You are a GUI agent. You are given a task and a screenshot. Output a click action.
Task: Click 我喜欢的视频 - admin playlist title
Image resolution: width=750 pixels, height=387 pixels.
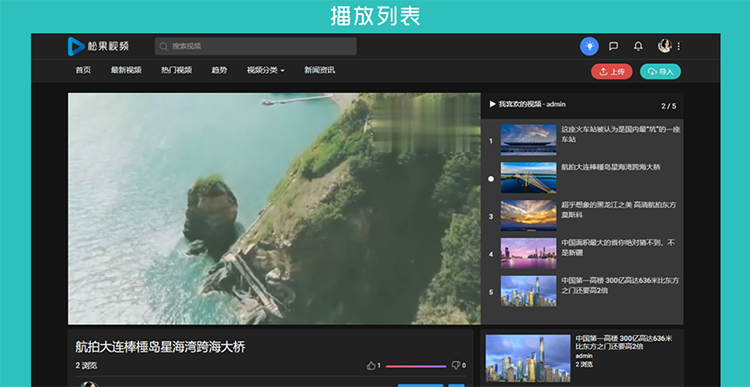pos(532,104)
